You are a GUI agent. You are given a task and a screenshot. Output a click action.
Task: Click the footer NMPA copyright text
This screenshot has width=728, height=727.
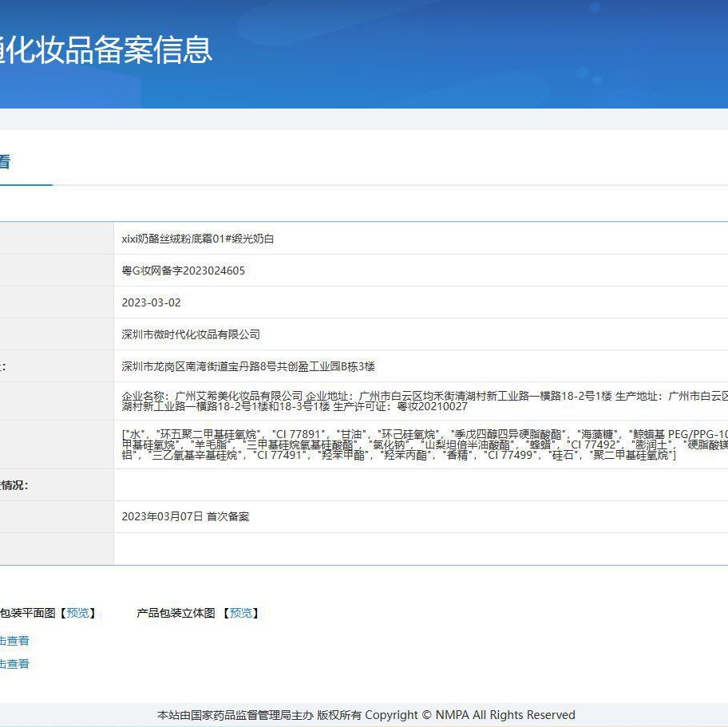tap(366, 714)
